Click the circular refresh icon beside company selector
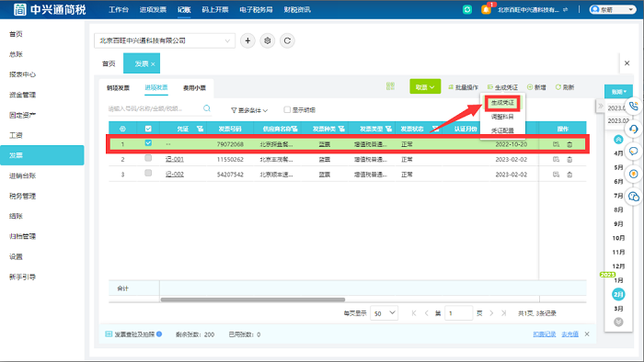The height and width of the screenshot is (362, 644). 287,40
